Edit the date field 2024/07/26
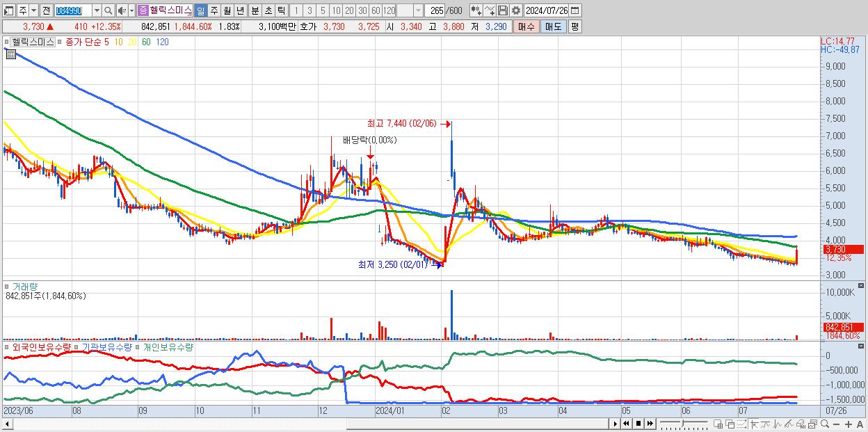Screen dimensions: 868x432 547,10
